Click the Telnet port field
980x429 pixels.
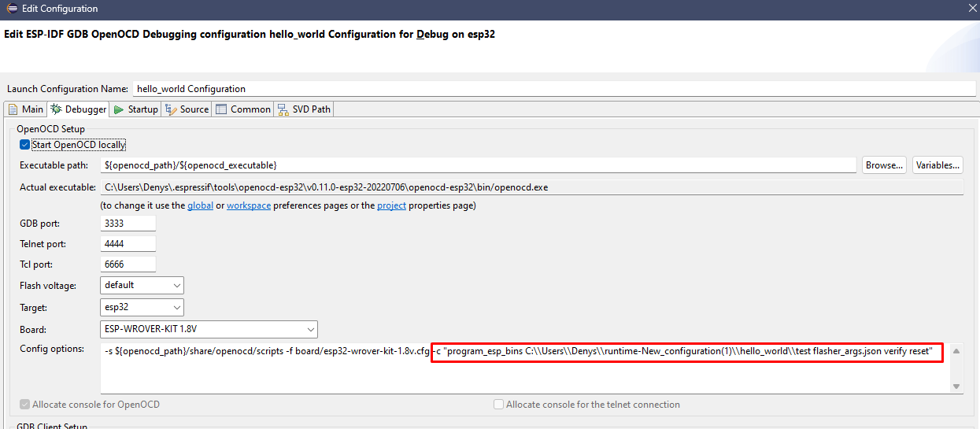click(x=128, y=244)
